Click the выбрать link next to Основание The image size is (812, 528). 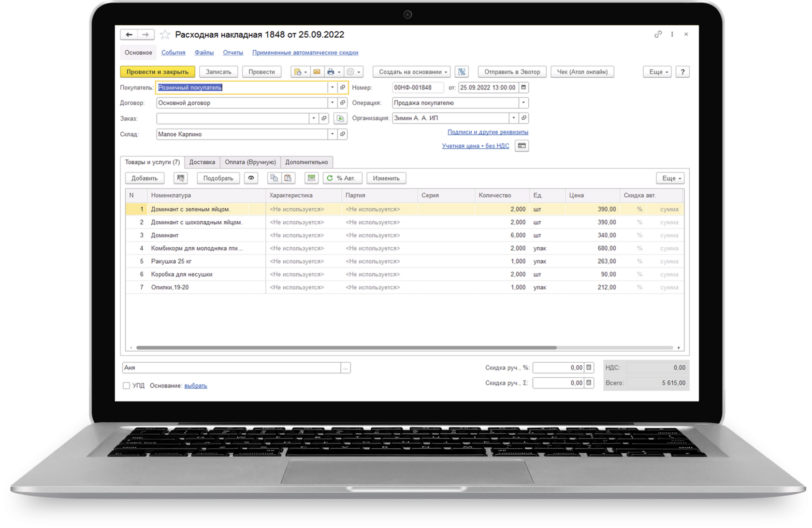[x=196, y=385]
